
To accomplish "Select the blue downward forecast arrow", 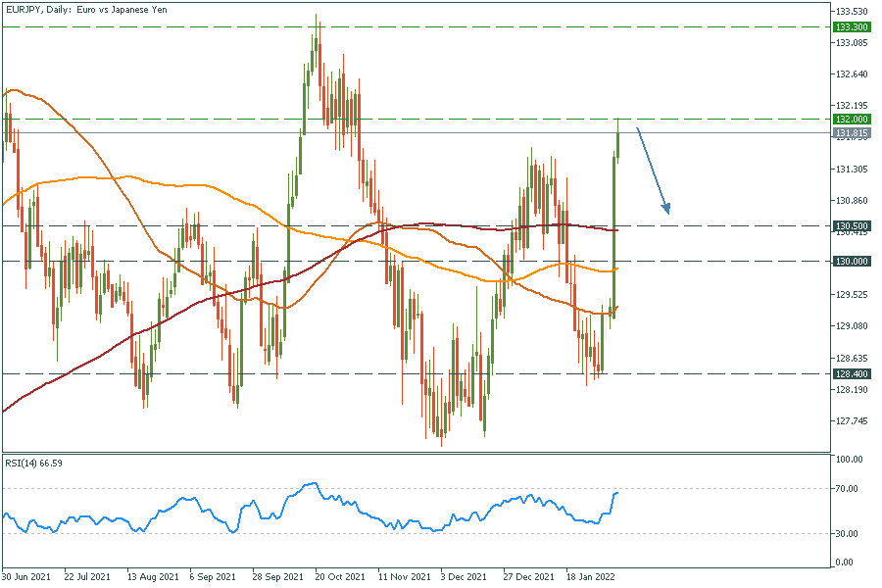I will click(x=654, y=171).
